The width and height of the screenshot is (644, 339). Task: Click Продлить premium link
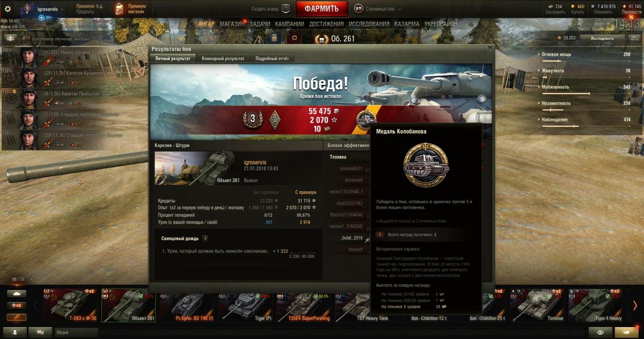pos(85,12)
